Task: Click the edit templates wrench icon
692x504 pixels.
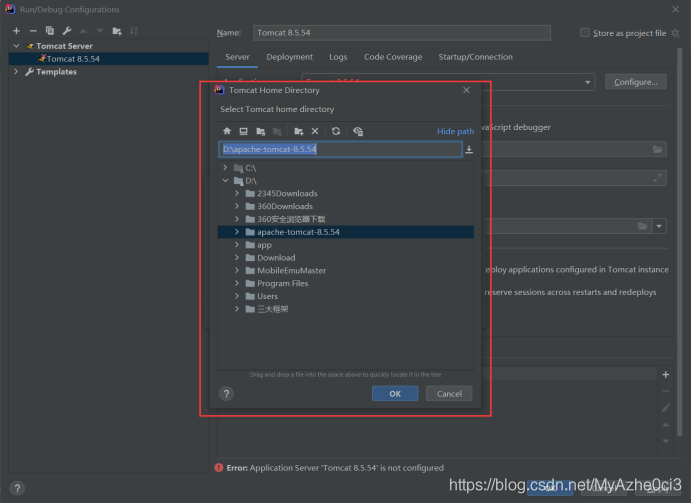Action: pyautogui.click(x=66, y=31)
